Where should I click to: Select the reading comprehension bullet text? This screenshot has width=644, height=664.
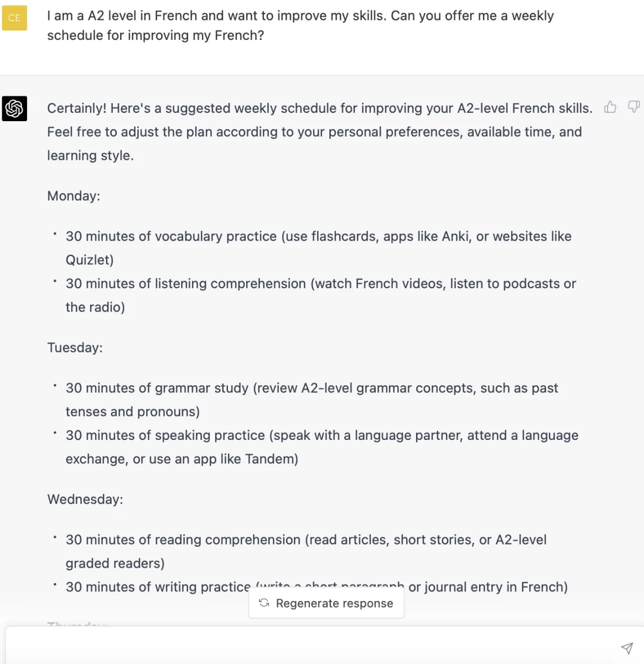(306, 551)
